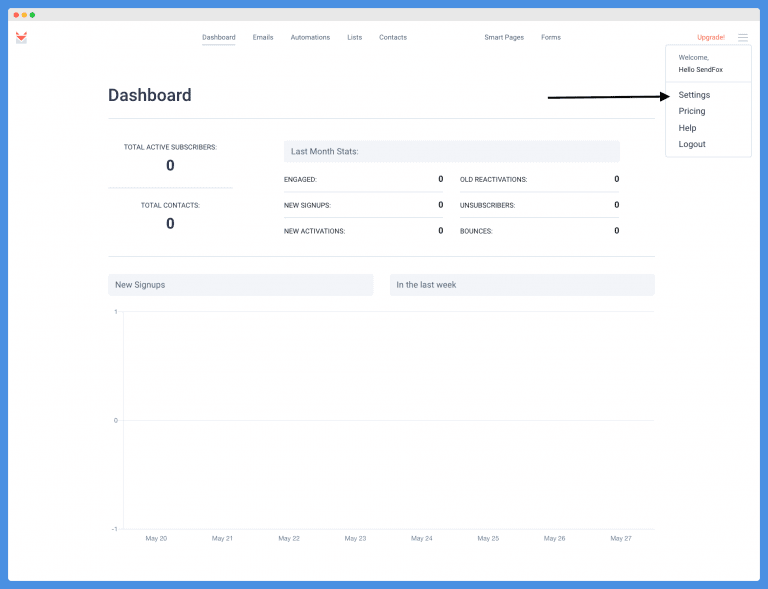Navigate to Smart Pages

click(x=504, y=37)
